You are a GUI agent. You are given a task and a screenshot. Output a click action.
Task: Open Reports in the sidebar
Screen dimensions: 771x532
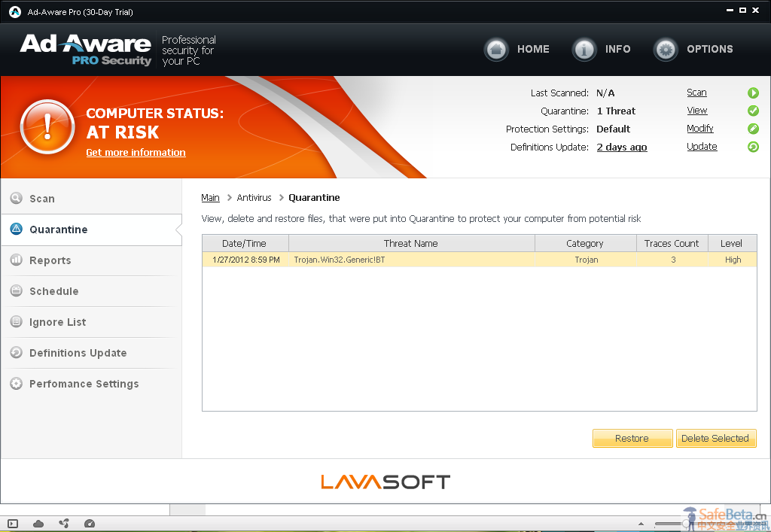91,260
